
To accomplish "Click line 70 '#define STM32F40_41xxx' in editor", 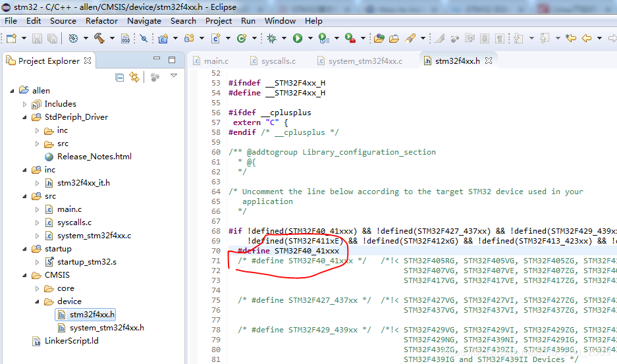I will pos(288,251).
